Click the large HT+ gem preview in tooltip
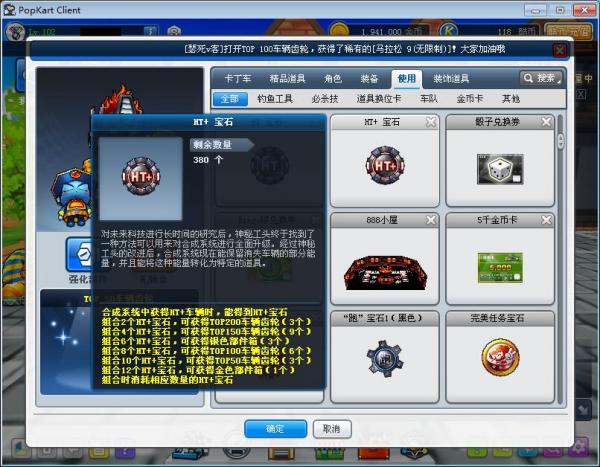This screenshot has width=600, height=467. coord(141,177)
